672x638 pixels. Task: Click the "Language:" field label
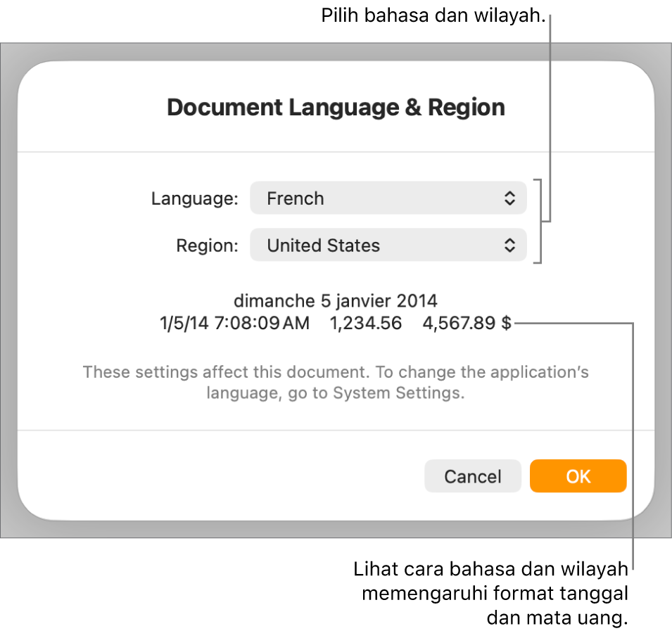coord(195,199)
